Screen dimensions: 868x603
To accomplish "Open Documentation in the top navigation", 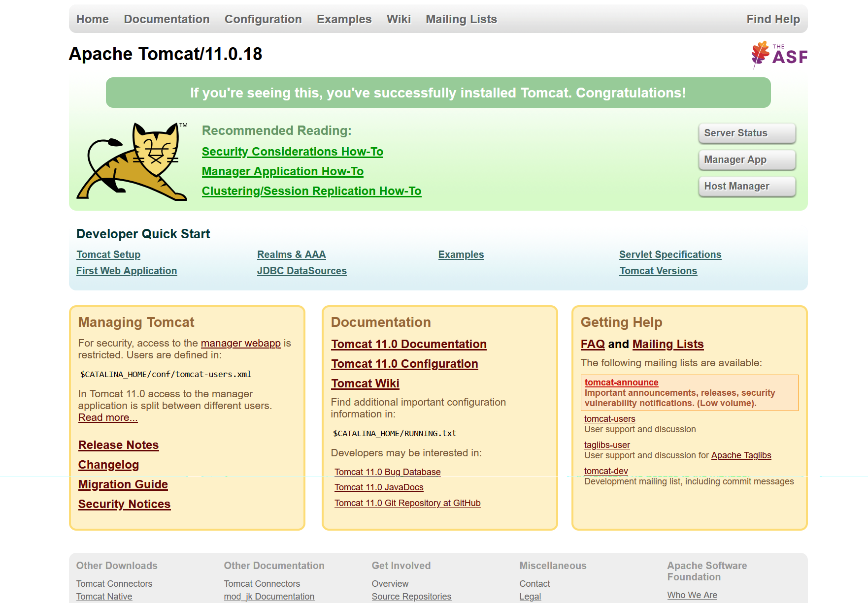I will (x=167, y=19).
